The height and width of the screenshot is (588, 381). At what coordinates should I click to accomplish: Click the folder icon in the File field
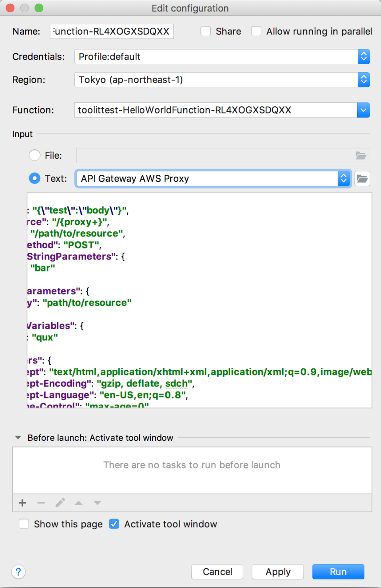[x=361, y=156]
